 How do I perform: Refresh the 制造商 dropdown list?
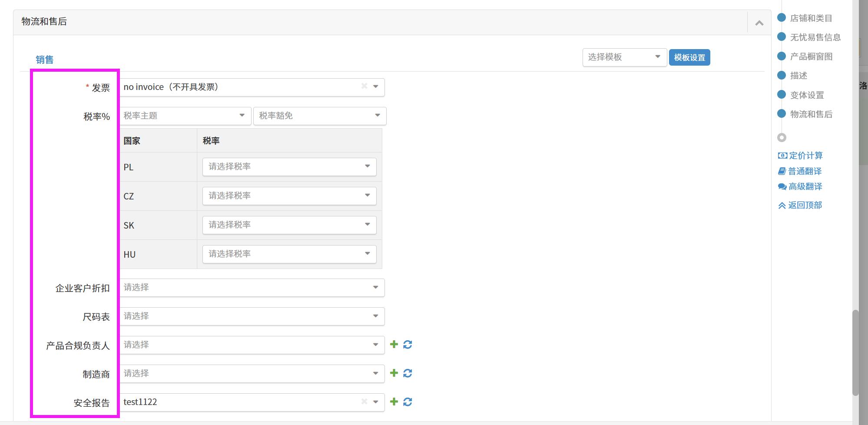click(x=407, y=373)
